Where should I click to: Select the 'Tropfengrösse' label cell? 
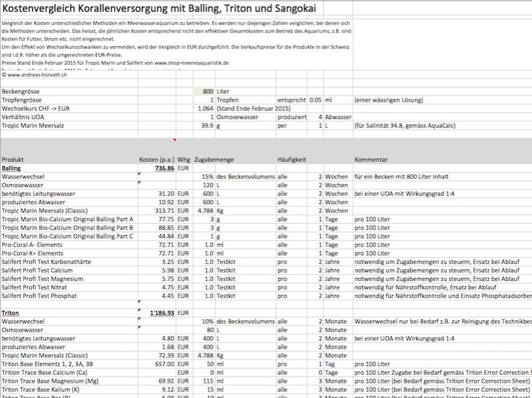point(21,100)
